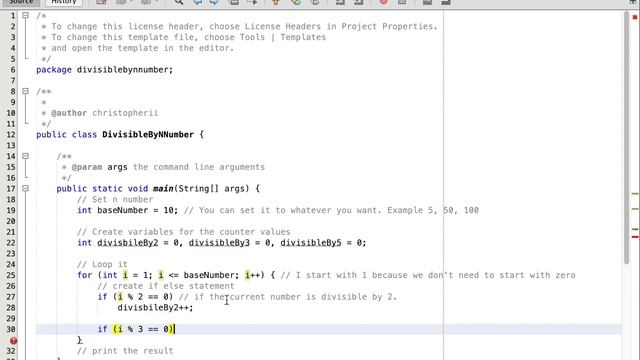The image size is (640, 360).
Task: Click the 'String[] args' parameter in main
Action: (x=211, y=189)
